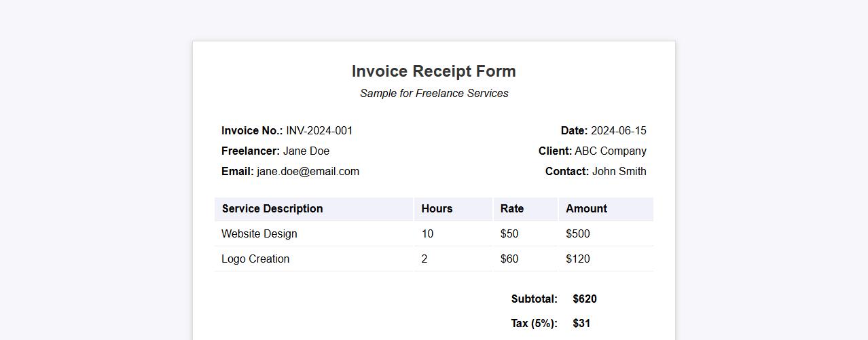Click the Email label
This screenshot has width=868, height=340.
click(238, 172)
